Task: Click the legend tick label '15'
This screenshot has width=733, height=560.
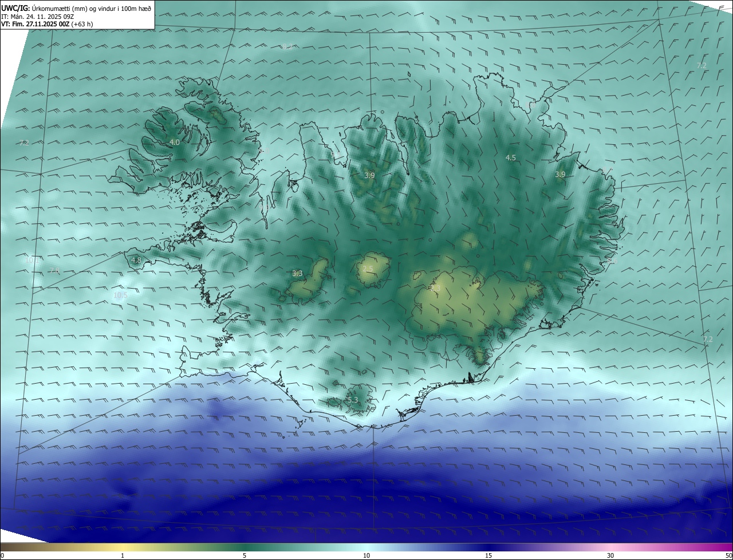Action: (488, 555)
